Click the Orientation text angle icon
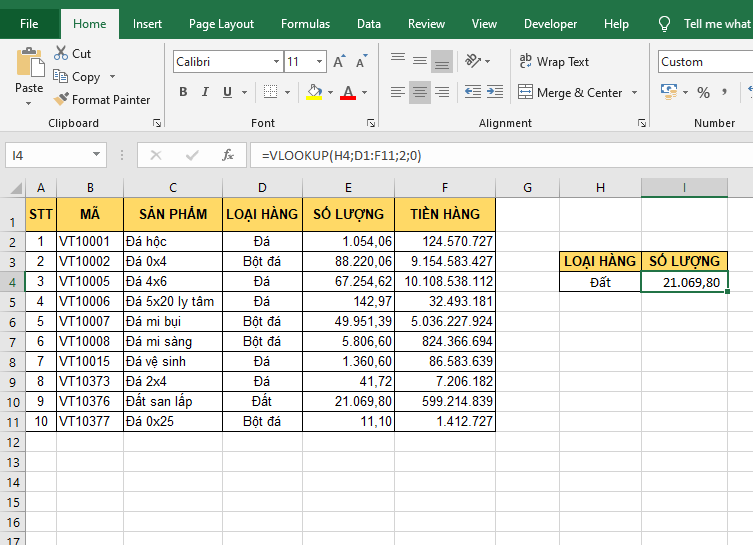Viewport: 753px width, 545px height. [x=477, y=62]
